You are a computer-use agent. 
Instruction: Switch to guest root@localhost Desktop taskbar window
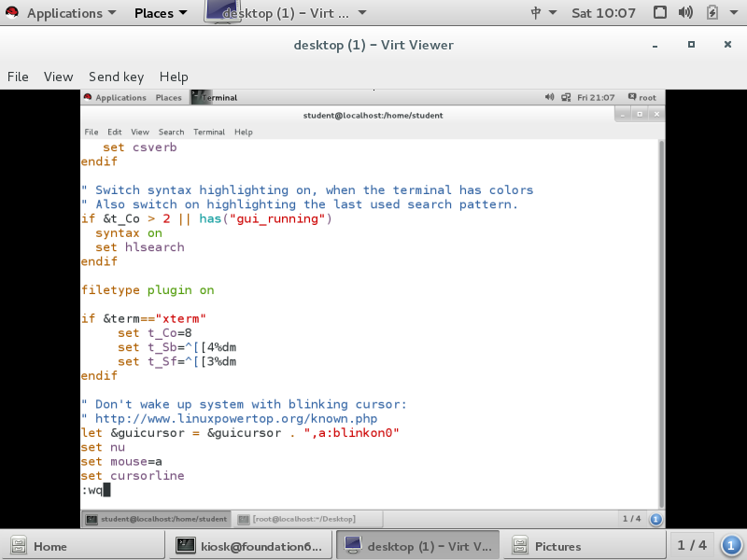[x=308, y=519]
